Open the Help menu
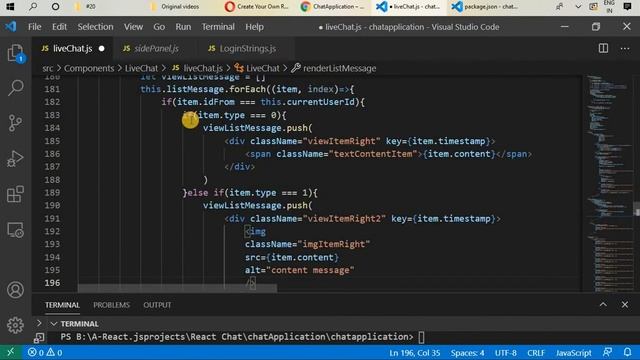Image resolution: width=640 pixels, height=360 pixels. point(254,27)
